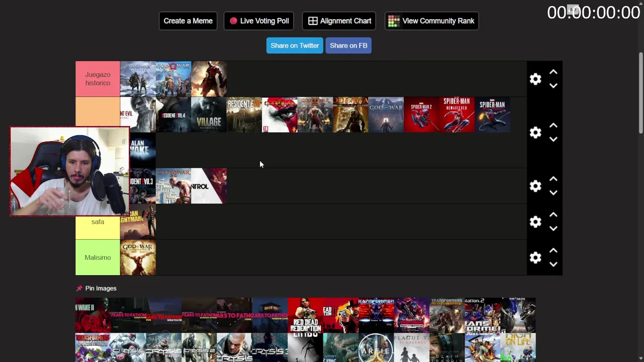This screenshot has height=362, width=644.
Task: Select Spider-Man Remastered thumbnail
Action: pos(457,115)
